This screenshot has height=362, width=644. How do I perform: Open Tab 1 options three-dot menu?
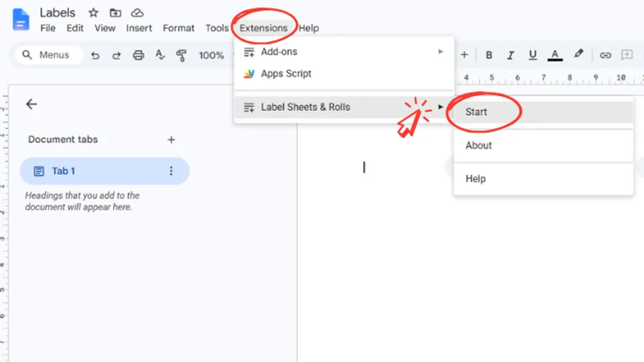point(171,171)
